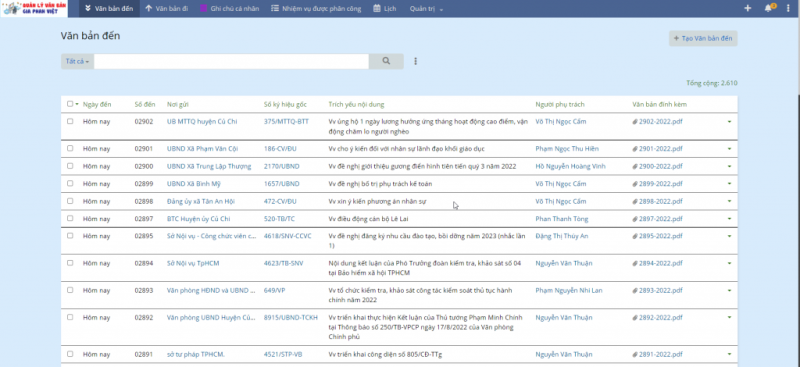Viewport: 800px width, 367px height.
Task: Click into the search text field
Action: [231, 61]
